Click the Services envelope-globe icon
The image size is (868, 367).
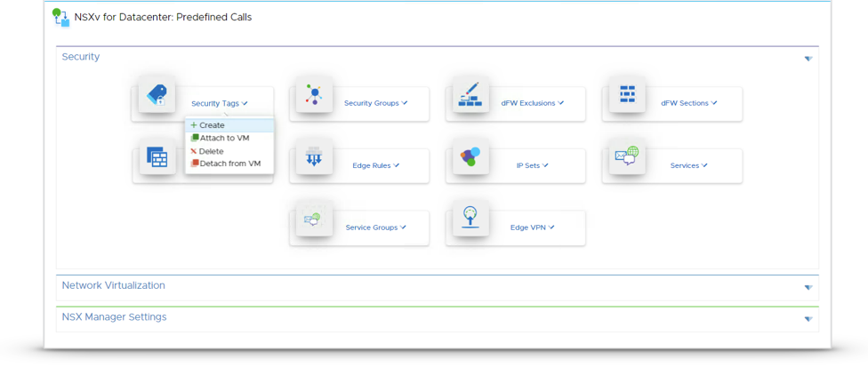(x=627, y=157)
